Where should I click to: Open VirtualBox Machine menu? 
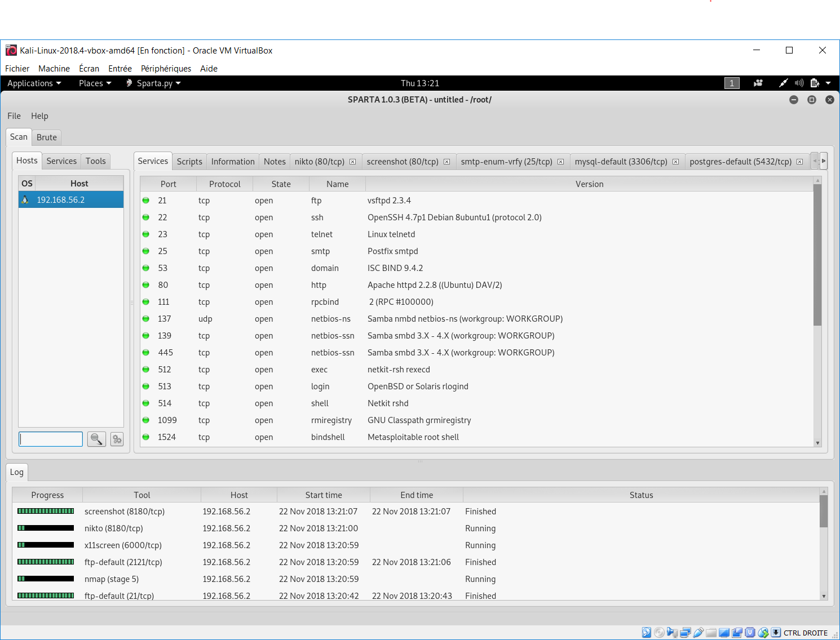point(54,69)
